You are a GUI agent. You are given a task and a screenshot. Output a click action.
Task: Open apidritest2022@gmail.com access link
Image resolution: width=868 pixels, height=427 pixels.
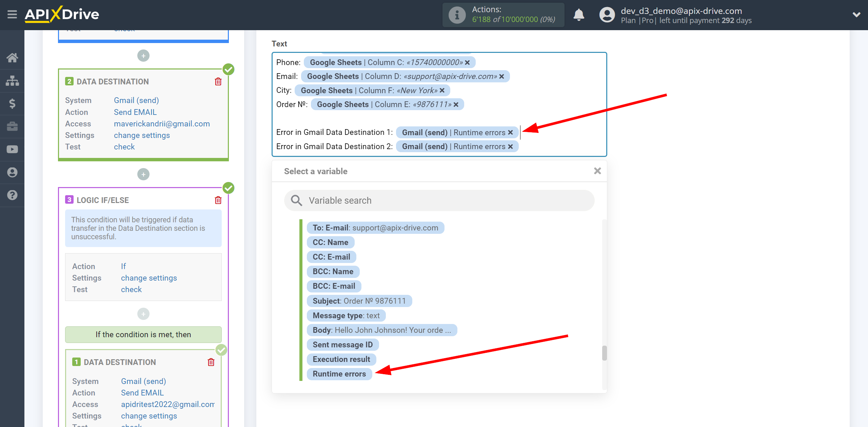[x=168, y=404]
